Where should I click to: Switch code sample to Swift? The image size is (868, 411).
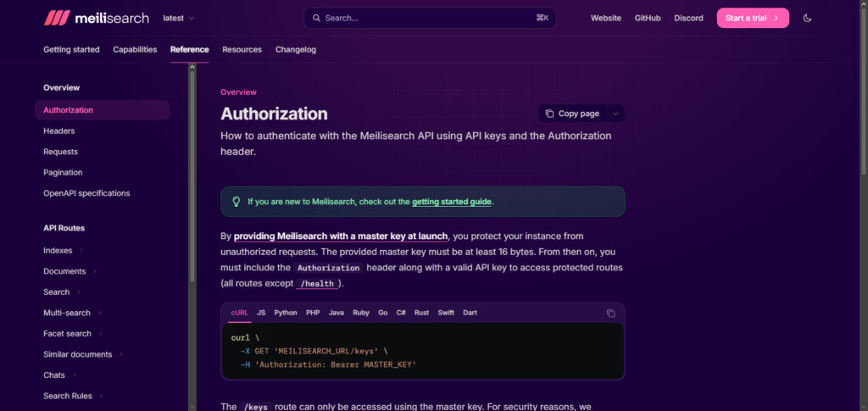point(446,313)
